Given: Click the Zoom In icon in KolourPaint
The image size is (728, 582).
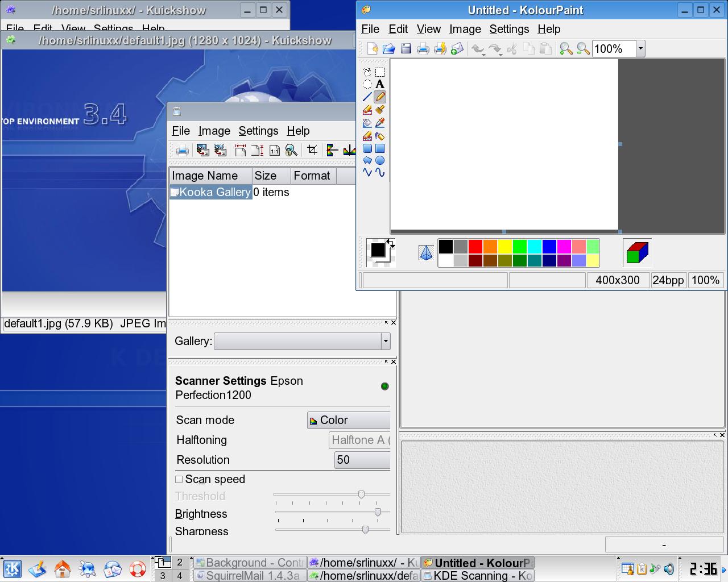Looking at the screenshot, I should 566,49.
